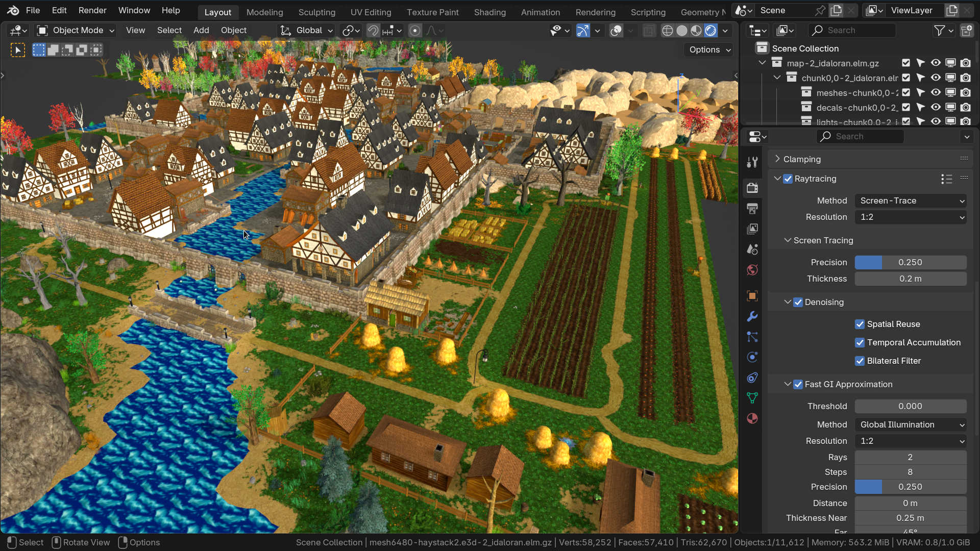Open the Modifiers wrench tab icon
980x551 pixels.
pyautogui.click(x=752, y=316)
